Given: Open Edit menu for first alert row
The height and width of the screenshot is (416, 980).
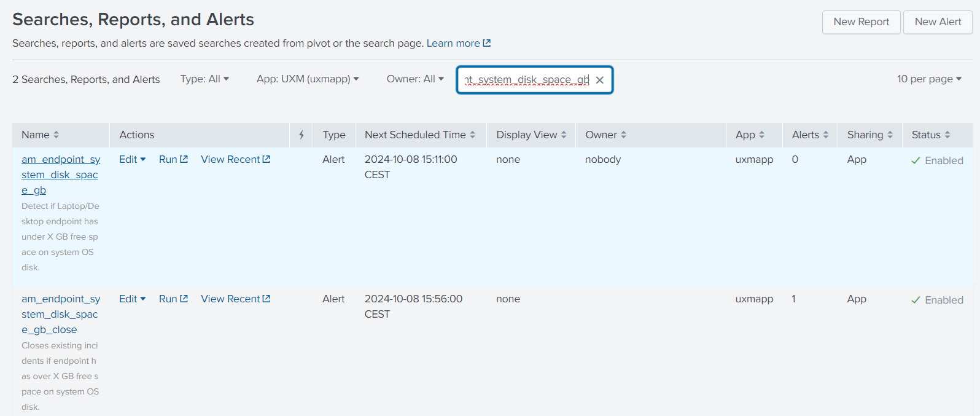Looking at the screenshot, I should tap(133, 159).
